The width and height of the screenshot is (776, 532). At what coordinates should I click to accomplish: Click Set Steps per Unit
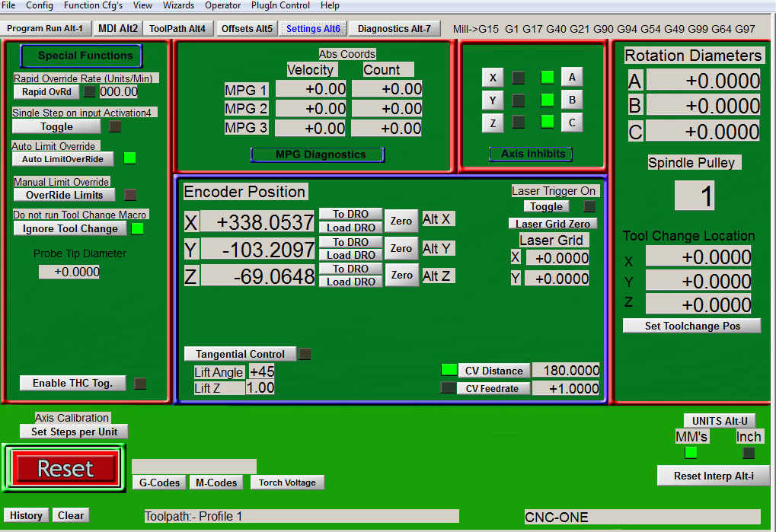point(74,432)
